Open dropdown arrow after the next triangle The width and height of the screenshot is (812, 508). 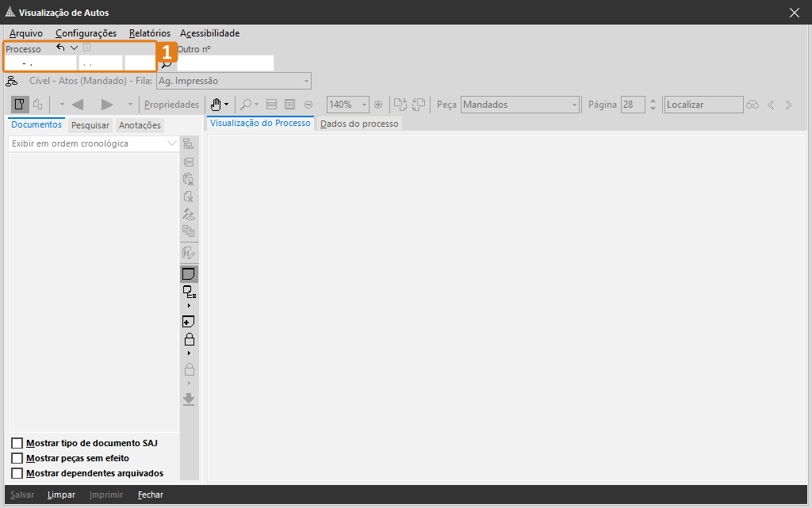click(131, 105)
